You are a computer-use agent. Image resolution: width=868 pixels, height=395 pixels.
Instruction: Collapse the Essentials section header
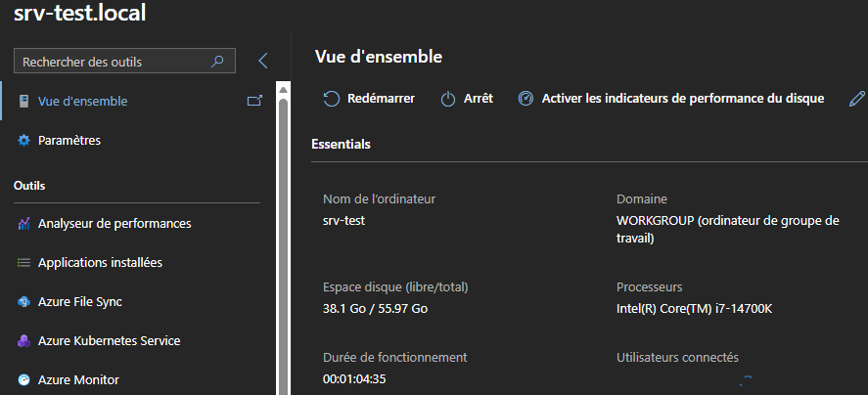pos(341,144)
